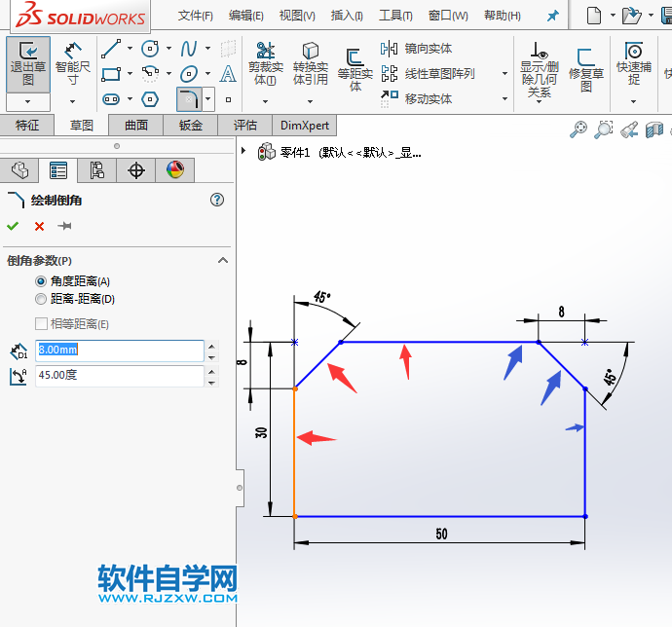Open the 帮助(H) menu

tap(503, 16)
